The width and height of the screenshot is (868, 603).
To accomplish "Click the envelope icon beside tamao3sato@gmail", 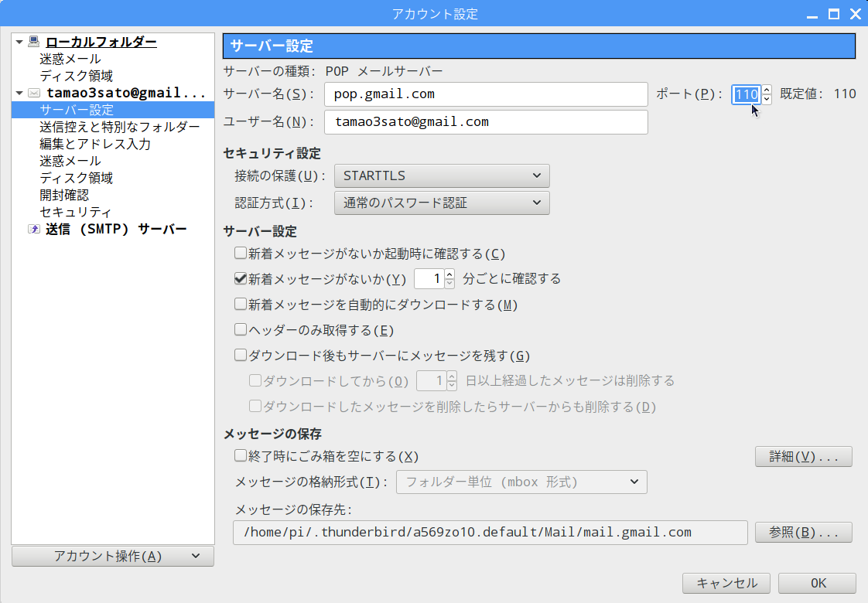I will [34, 93].
